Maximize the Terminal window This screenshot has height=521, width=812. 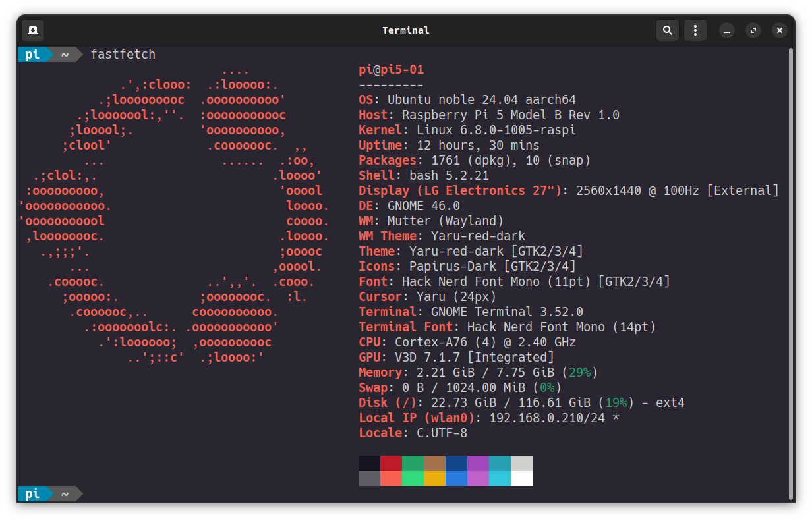click(x=753, y=30)
